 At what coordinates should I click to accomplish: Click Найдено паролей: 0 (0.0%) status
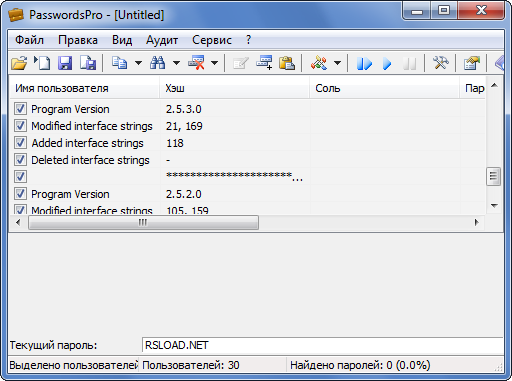[x=360, y=365]
